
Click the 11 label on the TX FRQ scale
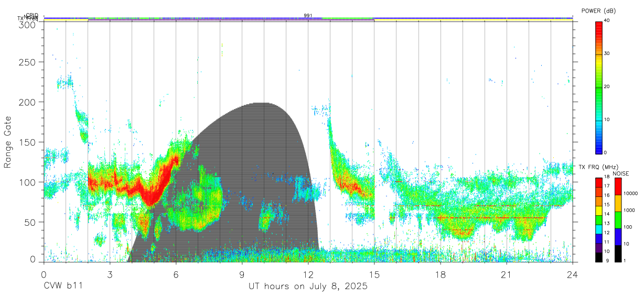pos(607,243)
